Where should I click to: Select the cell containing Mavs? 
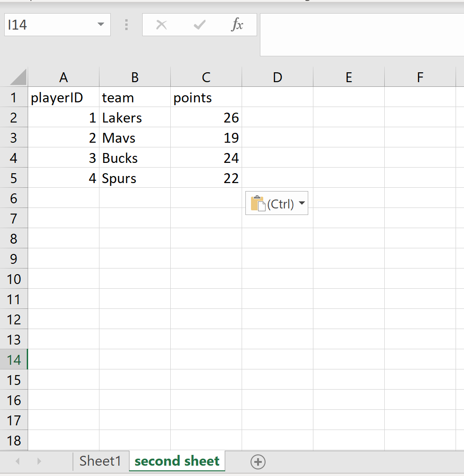pos(135,138)
